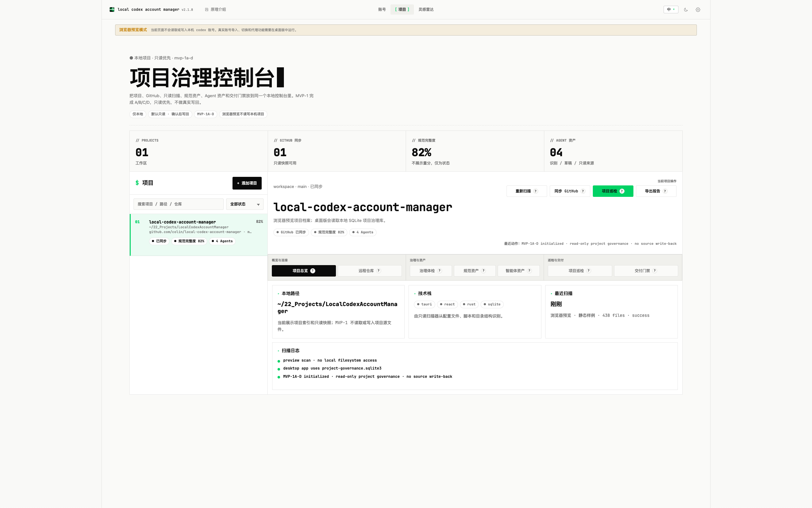
Task: Expand the 全部状态 status filter dropdown
Action: (245, 204)
